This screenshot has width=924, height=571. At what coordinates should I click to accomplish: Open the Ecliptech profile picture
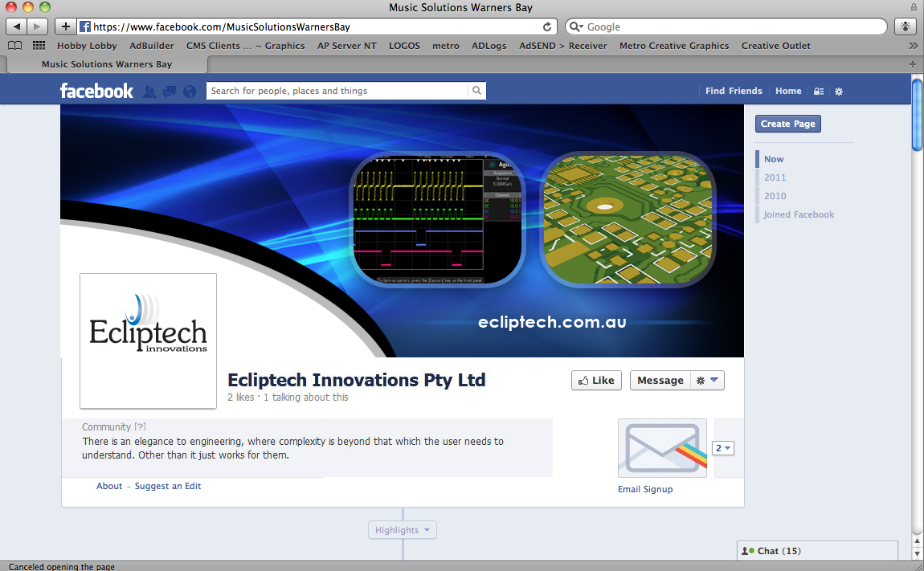[x=148, y=341]
